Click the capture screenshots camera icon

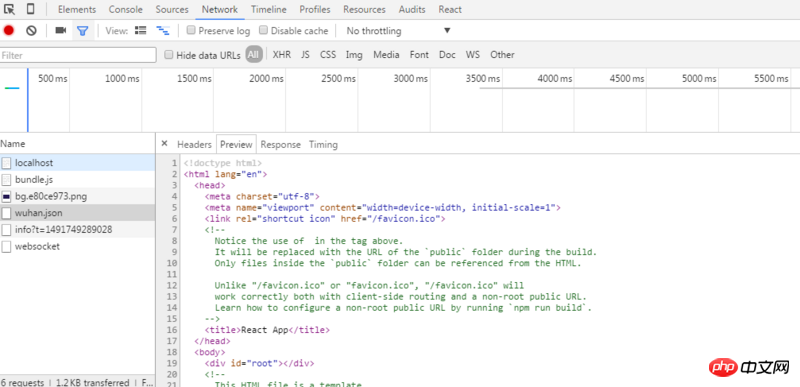(61, 31)
